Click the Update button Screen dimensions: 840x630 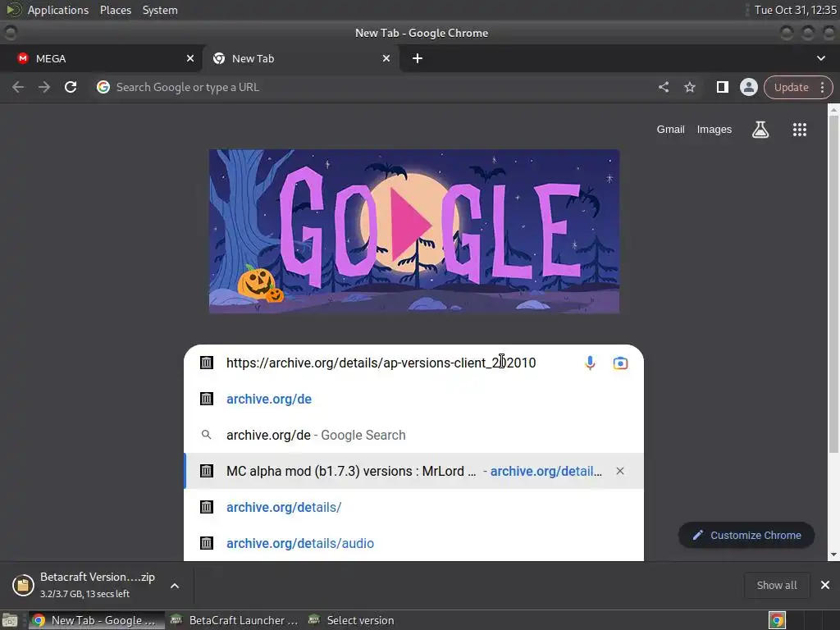point(792,87)
